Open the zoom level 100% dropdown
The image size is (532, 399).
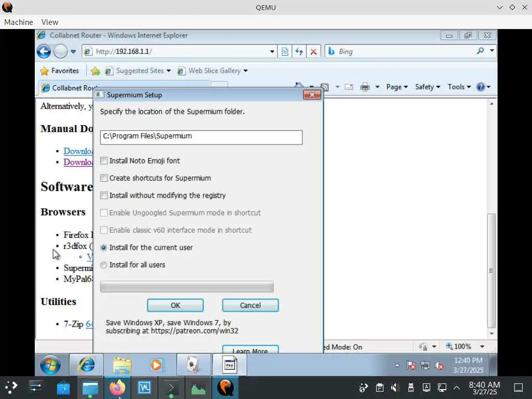click(x=482, y=347)
